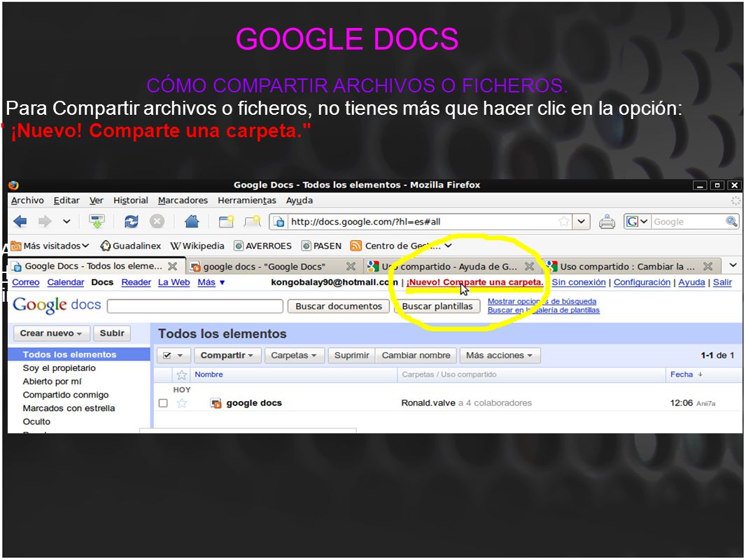This screenshot has width=746, height=560.
Task: Open the Ver menu
Action: point(96,200)
